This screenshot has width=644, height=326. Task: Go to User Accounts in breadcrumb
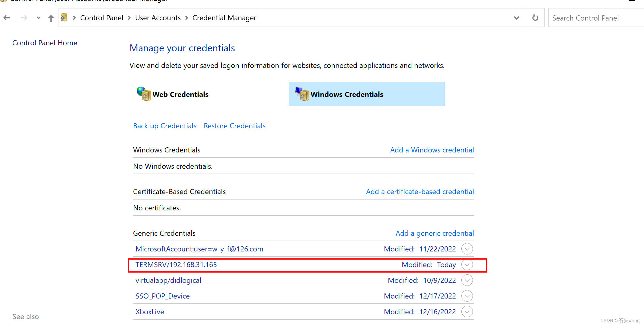coord(158,18)
